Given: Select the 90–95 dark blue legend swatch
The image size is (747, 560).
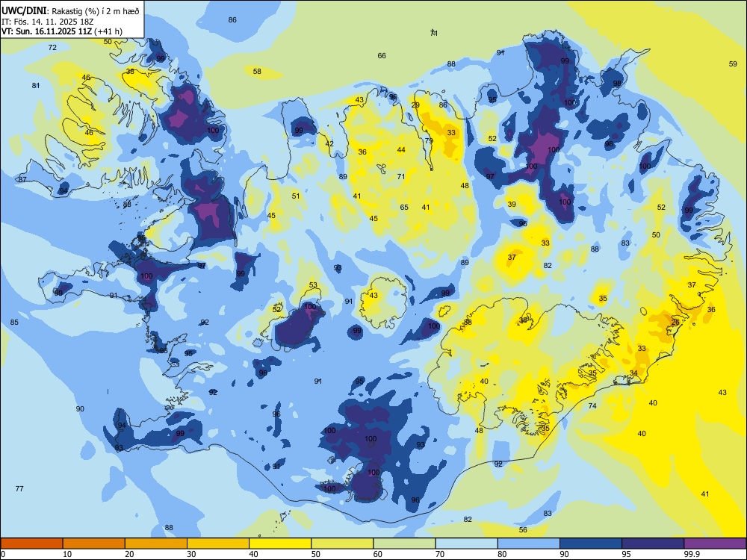Looking at the screenshot, I should [x=591, y=544].
